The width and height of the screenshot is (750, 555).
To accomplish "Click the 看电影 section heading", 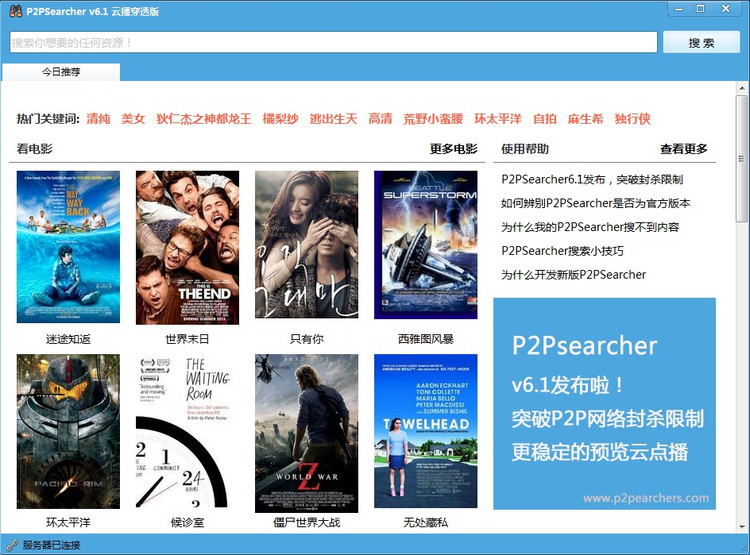I will point(34,149).
